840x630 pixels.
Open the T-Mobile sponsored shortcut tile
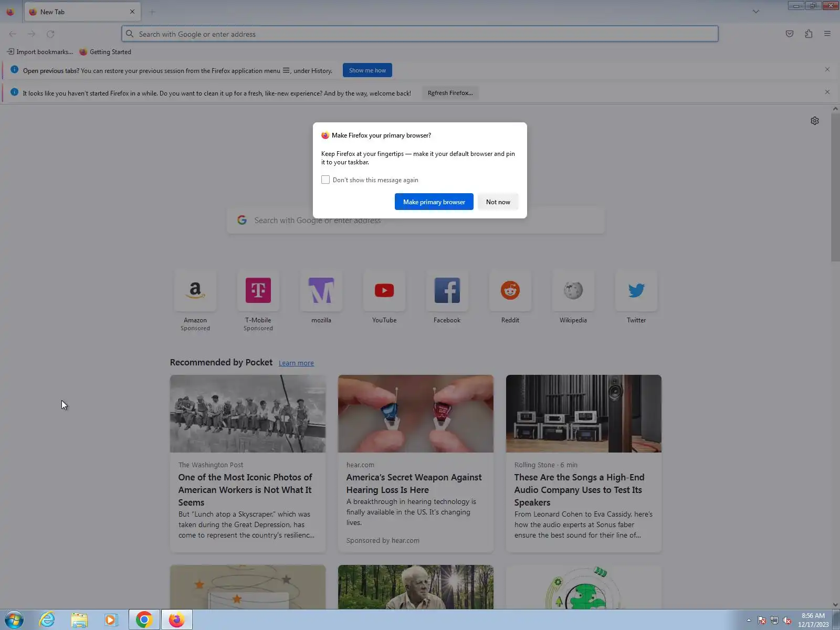click(258, 300)
